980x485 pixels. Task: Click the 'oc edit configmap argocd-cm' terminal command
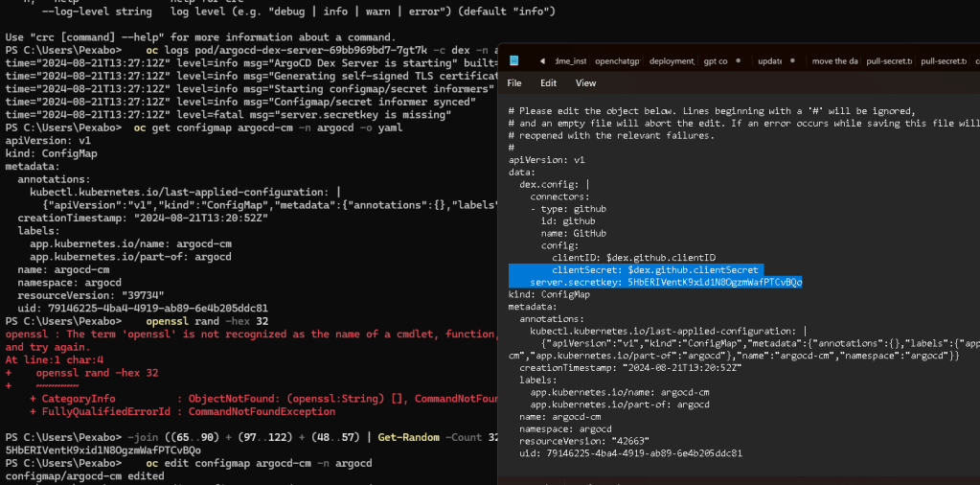259,463
